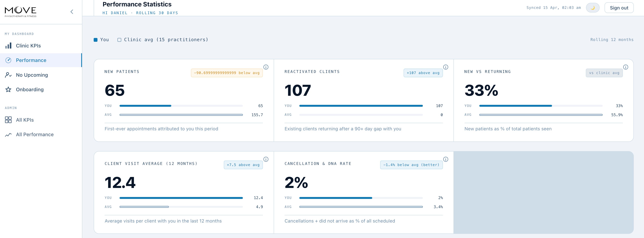Select the Clinic KPIs bar chart icon
Image resolution: width=644 pixels, height=238 pixels.
pyautogui.click(x=8, y=46)
